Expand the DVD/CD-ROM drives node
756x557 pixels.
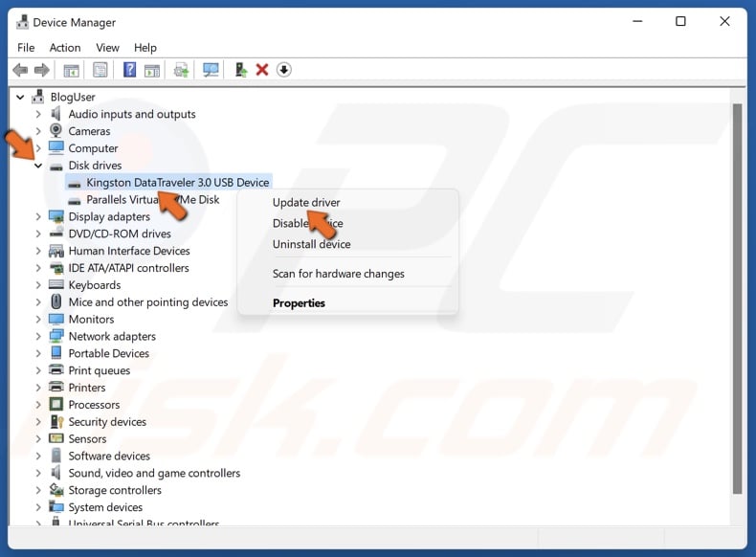(38, 234)
